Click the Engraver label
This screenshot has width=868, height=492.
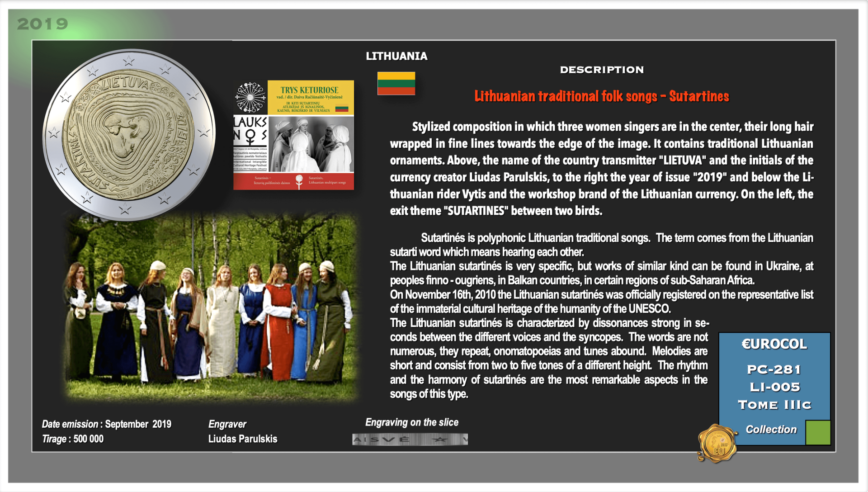(227, 424)
